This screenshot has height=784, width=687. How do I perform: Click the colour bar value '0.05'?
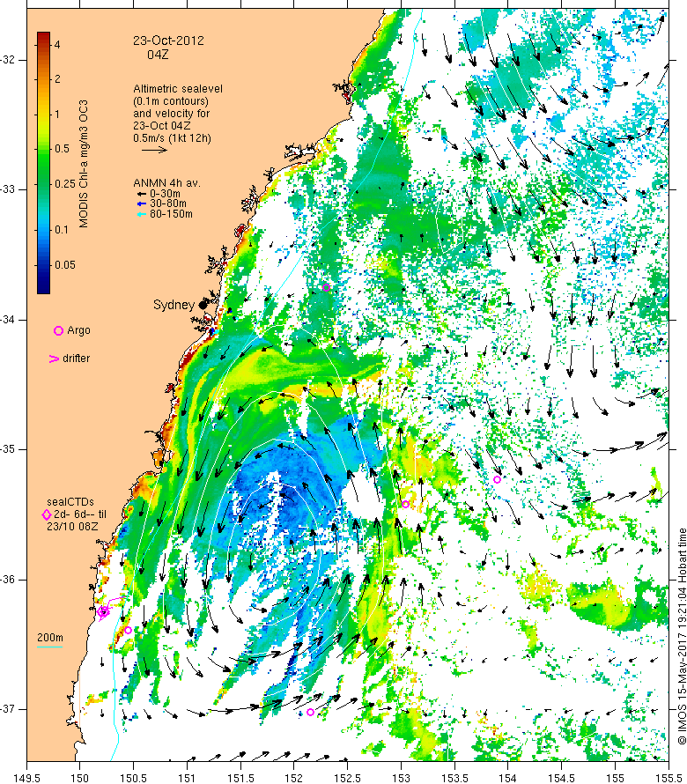(65, 265)
